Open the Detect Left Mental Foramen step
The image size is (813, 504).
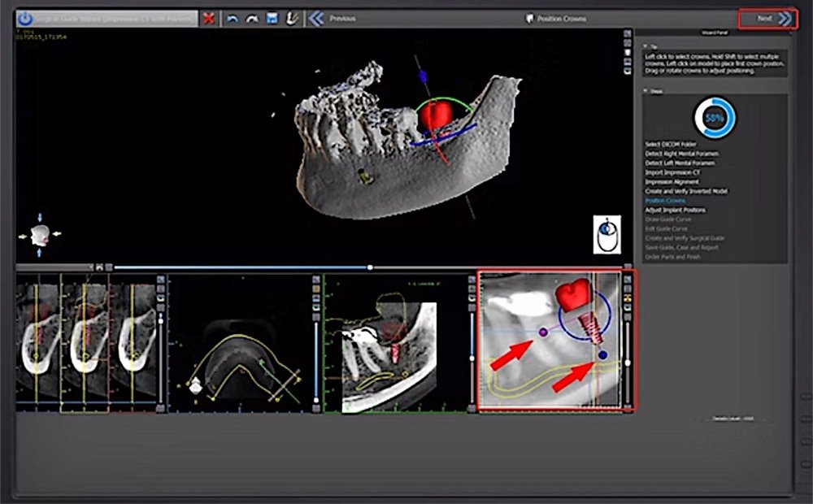pyautogui.click(x=680, y=163)
